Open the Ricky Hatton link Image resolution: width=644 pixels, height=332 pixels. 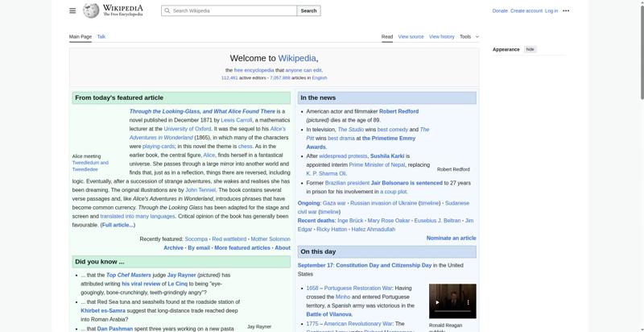coord(332,230)
